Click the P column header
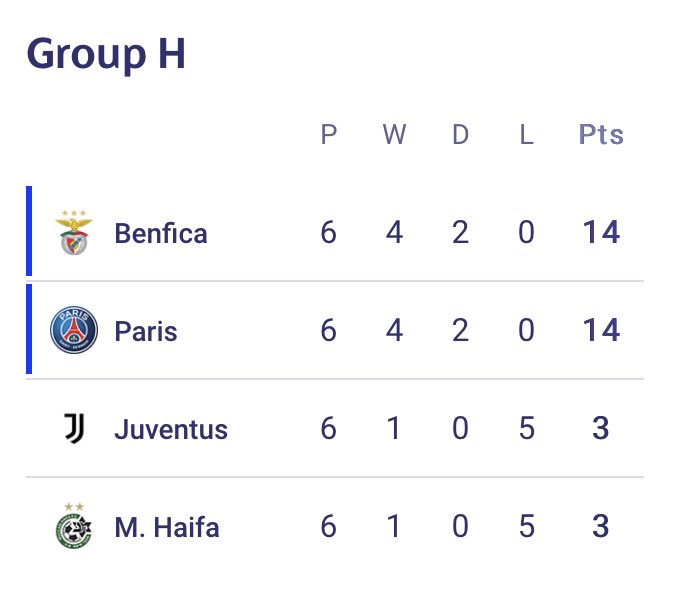676x593 pixels. 328,135
